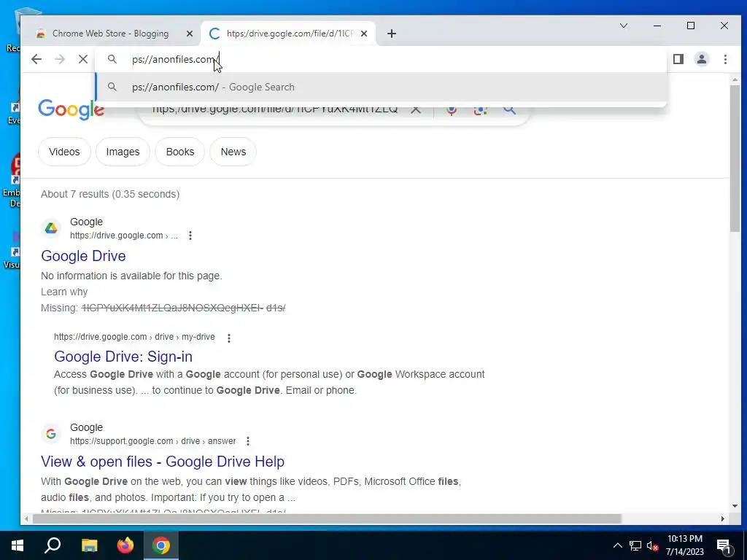Click the horizontal page scrollbar
747x560 pixels.
point(327,518)
